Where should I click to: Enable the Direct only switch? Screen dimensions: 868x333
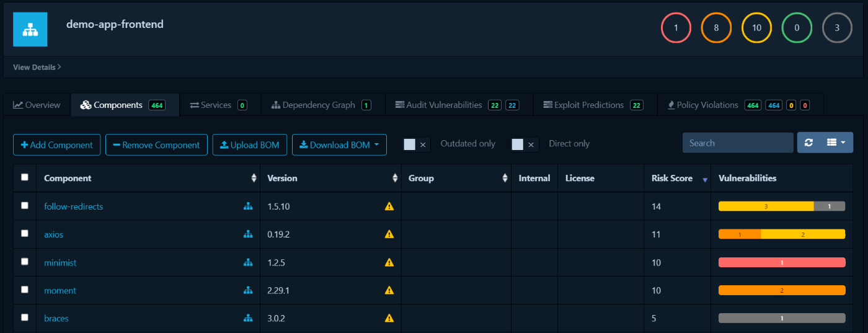coord(523,144)
